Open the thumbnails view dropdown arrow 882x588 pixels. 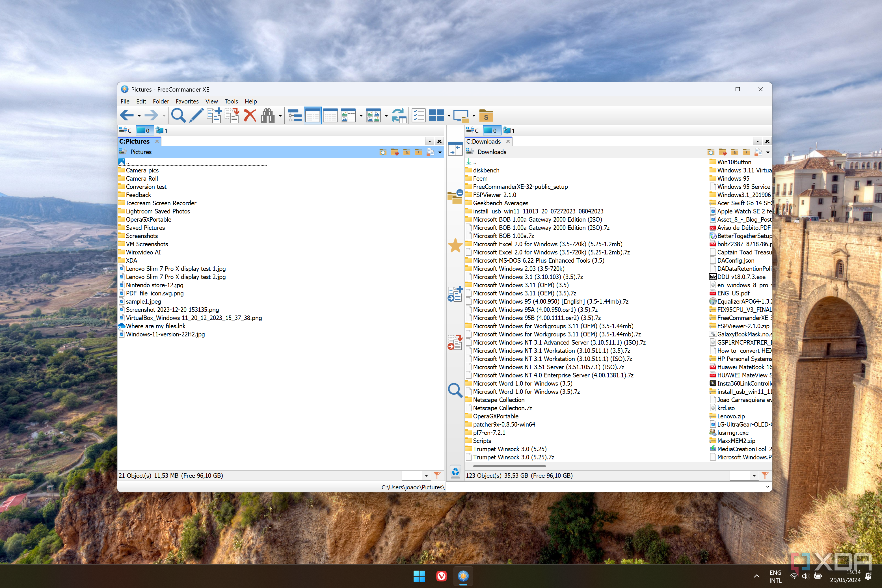pyautogui.click(x=386, y=116)
